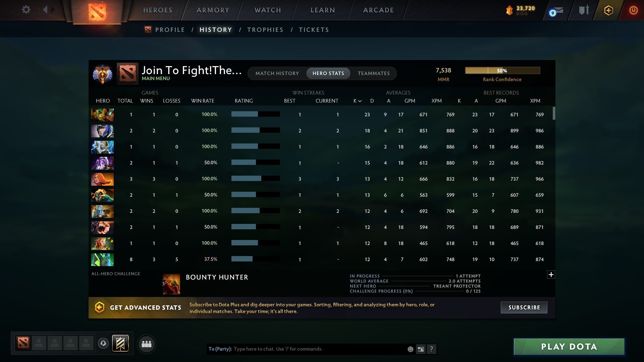Switch to the Teammates tab

(x=374, y=73)
